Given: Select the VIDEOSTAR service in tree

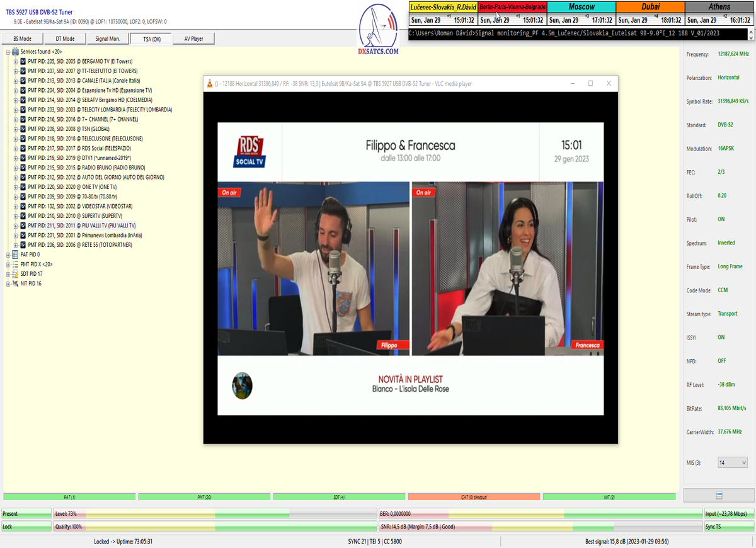Looking at the screenshot, I should coord(80,206).
